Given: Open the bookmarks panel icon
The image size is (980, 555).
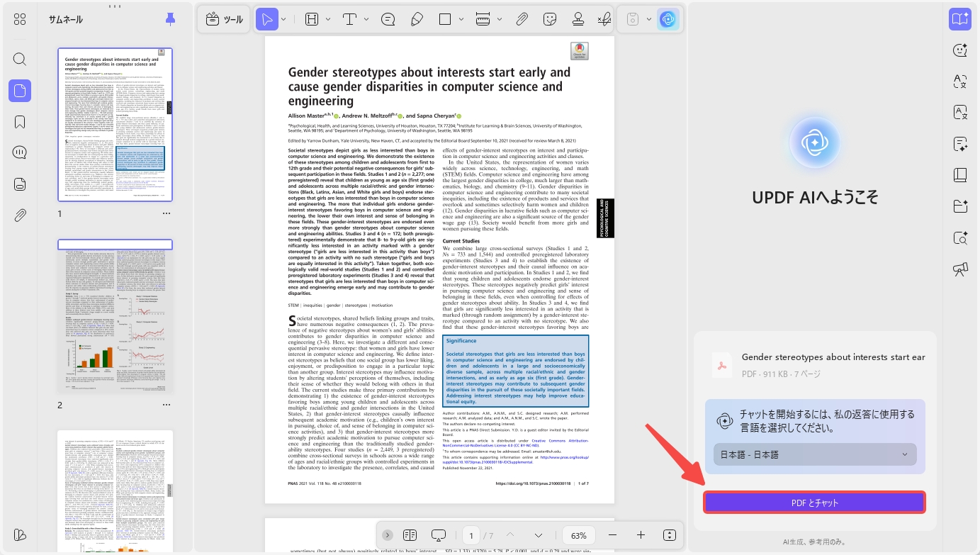Looking at the screenshot, I should point(20,122).
